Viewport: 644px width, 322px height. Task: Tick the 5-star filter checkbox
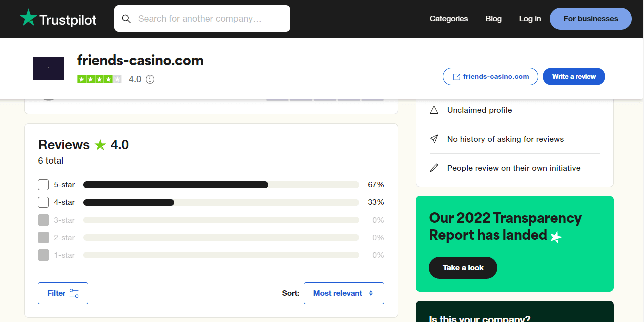coord(43,185)
